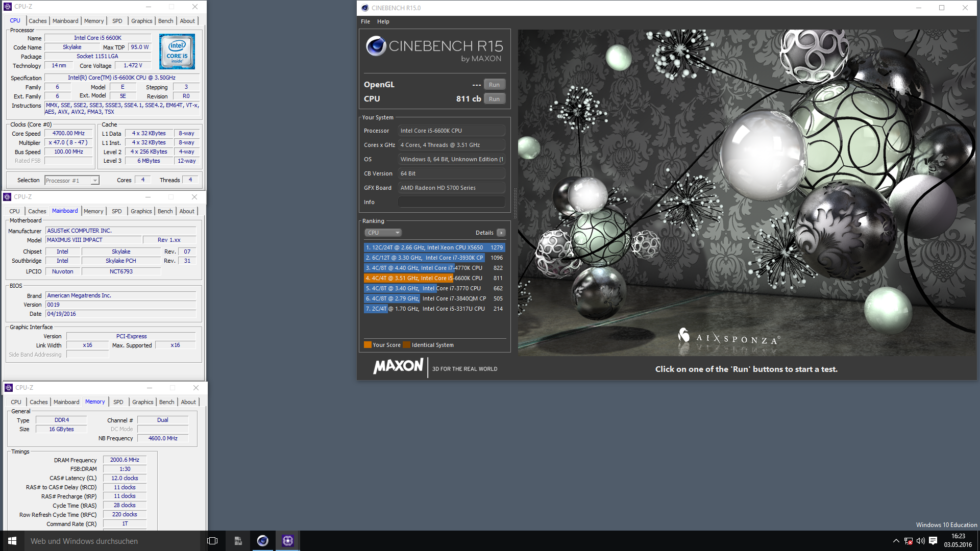980x551 pixels.
Task: Click the top CPU-Z window title icon
Action: [x=8, y=7]
